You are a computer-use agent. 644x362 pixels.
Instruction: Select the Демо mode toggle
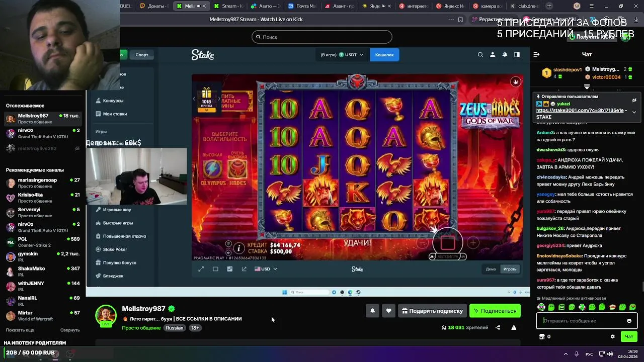491,269
